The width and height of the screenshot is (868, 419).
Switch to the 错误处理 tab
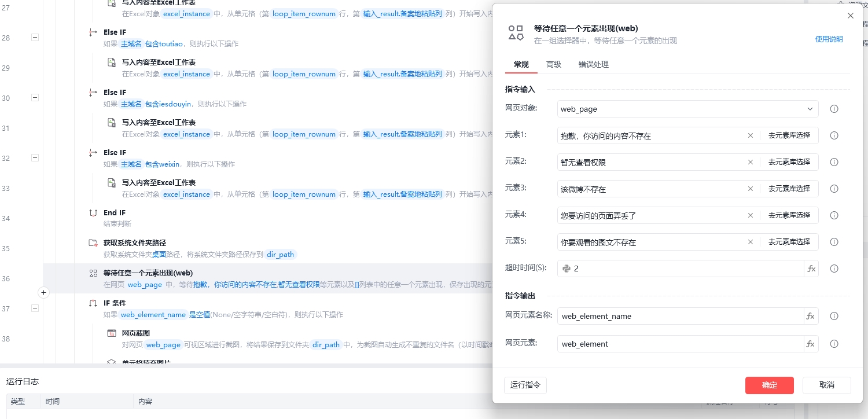593,64
